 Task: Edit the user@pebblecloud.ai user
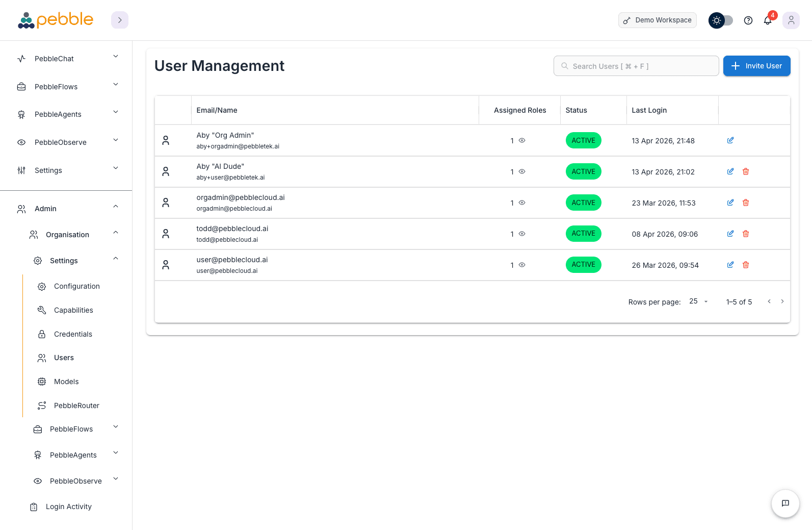pyautogui.click(x=730, y=265)
